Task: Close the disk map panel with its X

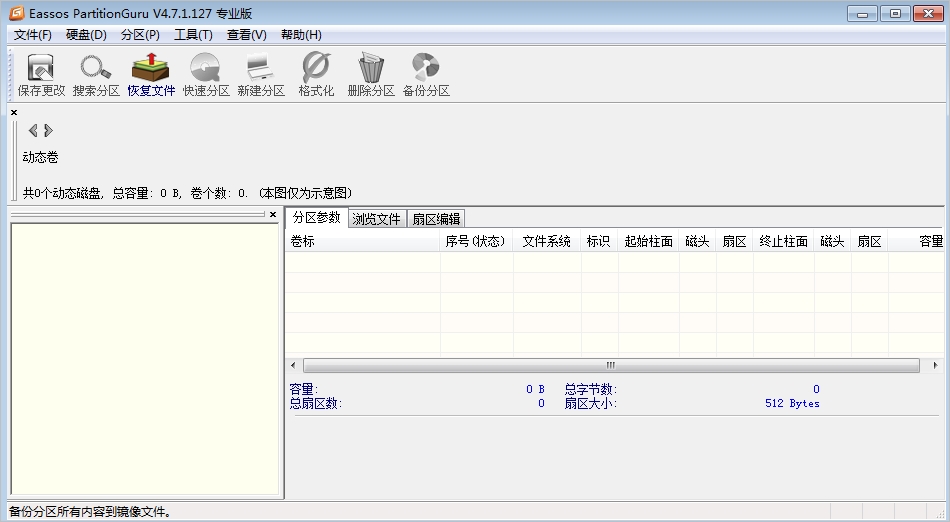Action: [14, 113]
